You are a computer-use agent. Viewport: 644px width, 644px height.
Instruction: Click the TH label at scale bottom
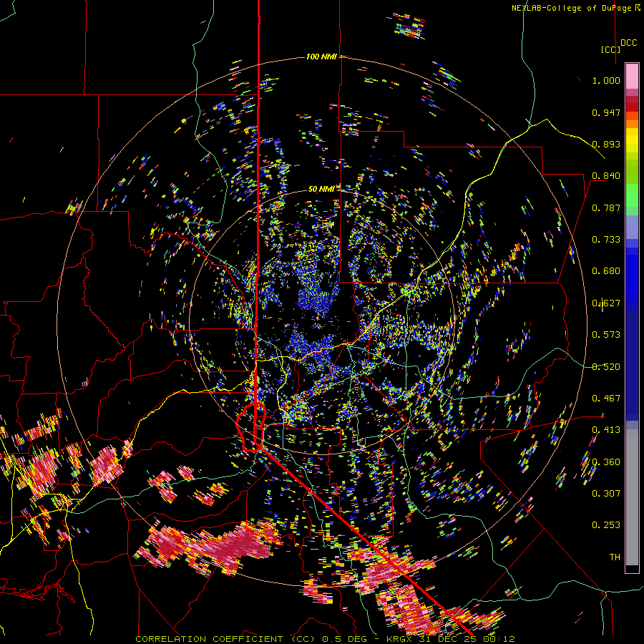coord(615,557)
